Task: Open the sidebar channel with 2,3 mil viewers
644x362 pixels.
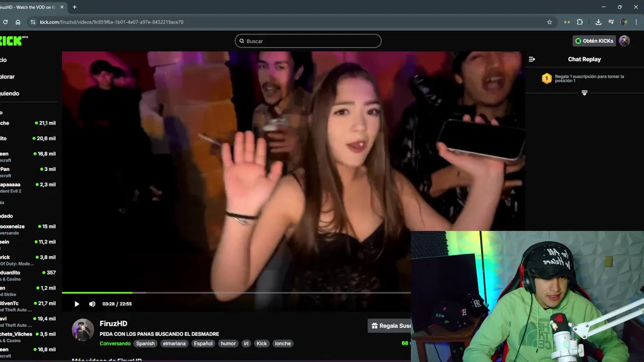Action: [28, 188]
